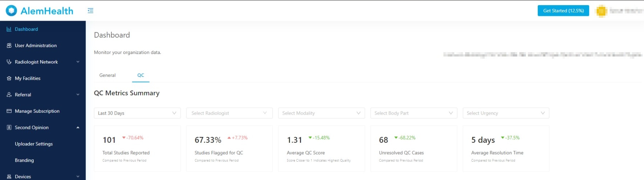This screenshot has height=180, width=644.
Task: Click the -70.64% change indicator
Action: click(x=133, y=138)
